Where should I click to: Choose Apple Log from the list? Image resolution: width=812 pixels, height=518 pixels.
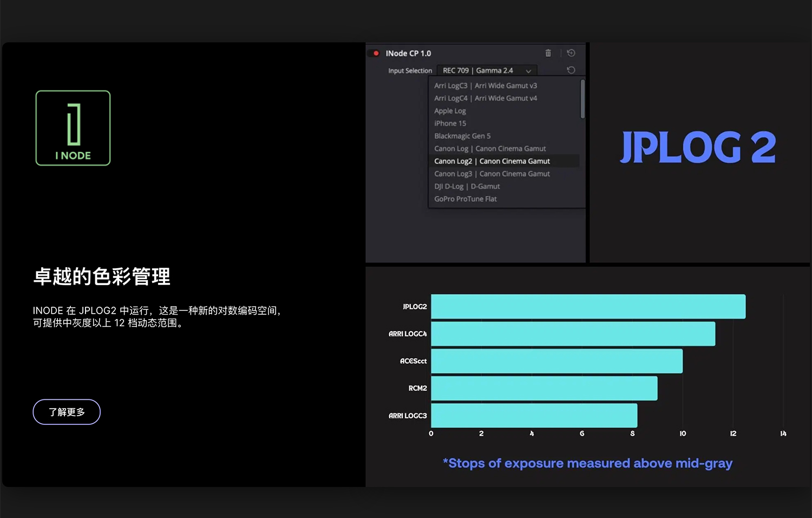tap(450, 111)
